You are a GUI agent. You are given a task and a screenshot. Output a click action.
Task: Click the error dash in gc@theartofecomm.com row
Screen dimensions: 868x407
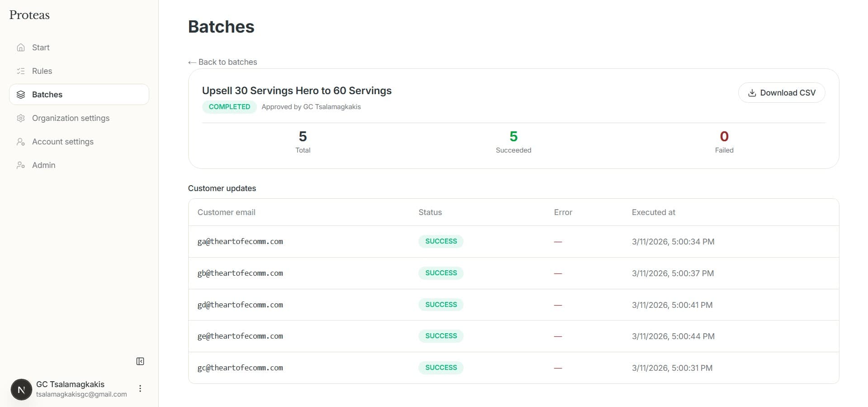558,368
